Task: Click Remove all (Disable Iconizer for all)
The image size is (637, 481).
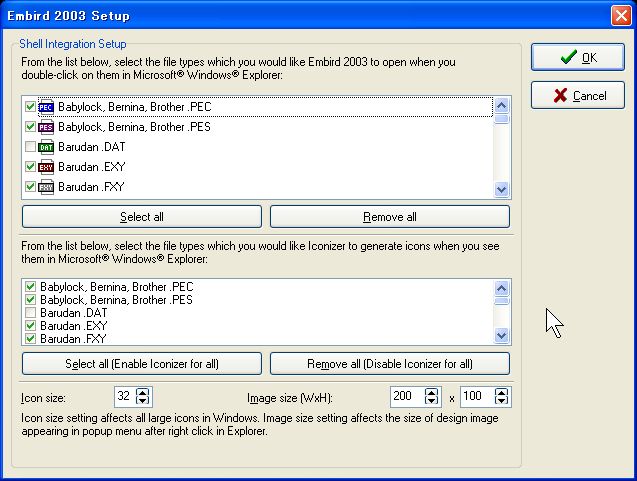Action: point(390,364)
